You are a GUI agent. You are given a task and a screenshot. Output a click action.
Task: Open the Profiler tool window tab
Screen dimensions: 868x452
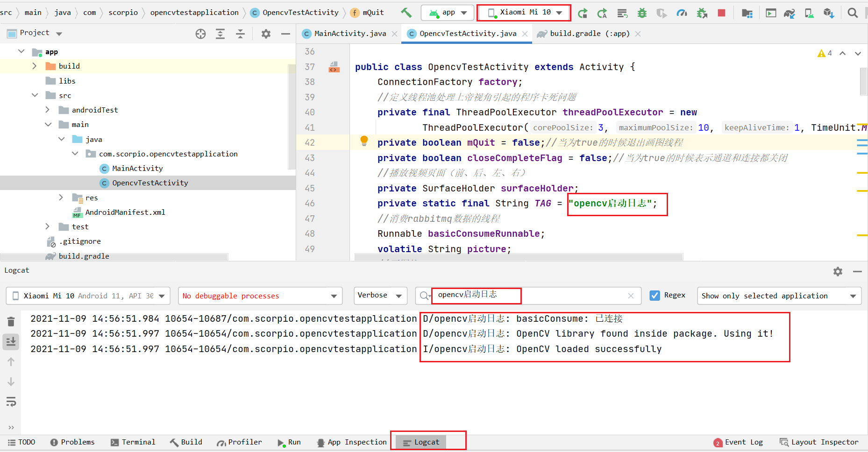click(239, 442)
